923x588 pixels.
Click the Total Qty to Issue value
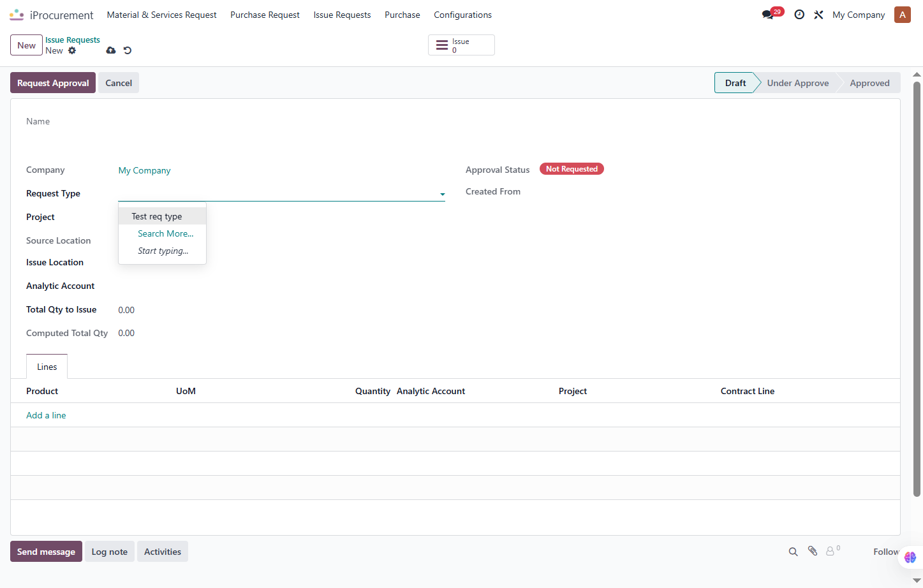pyautogui.click(x=126, y=310)
